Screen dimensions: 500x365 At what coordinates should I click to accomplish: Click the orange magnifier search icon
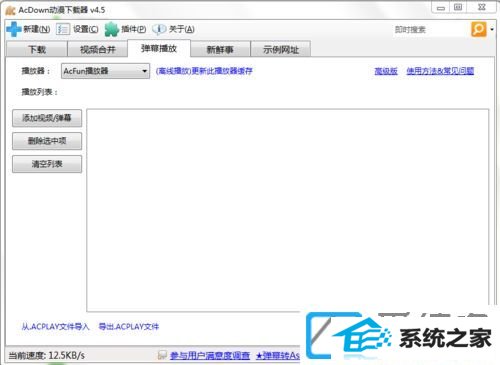[x=479, y=29]
